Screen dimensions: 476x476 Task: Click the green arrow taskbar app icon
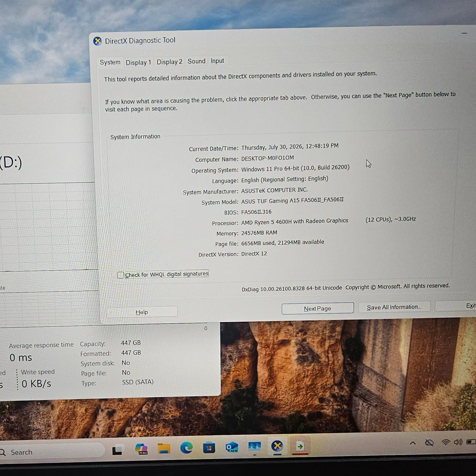(x=300, y=446)
